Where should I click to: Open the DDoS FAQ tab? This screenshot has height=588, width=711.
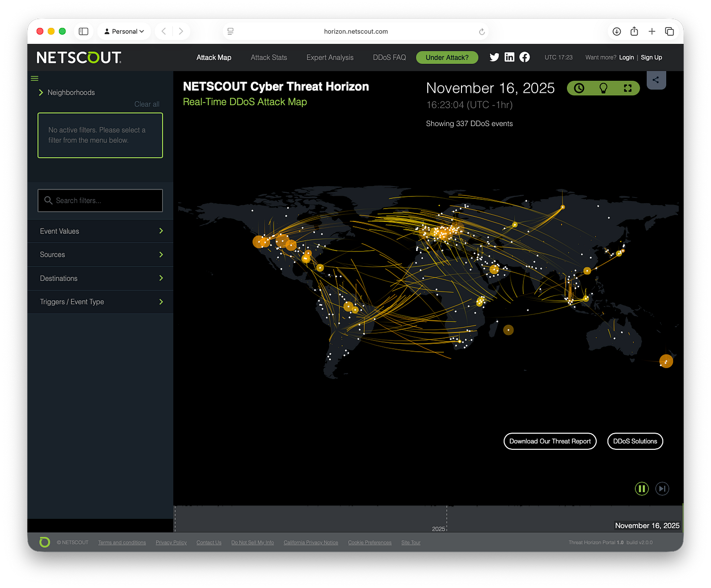point(389,57)
